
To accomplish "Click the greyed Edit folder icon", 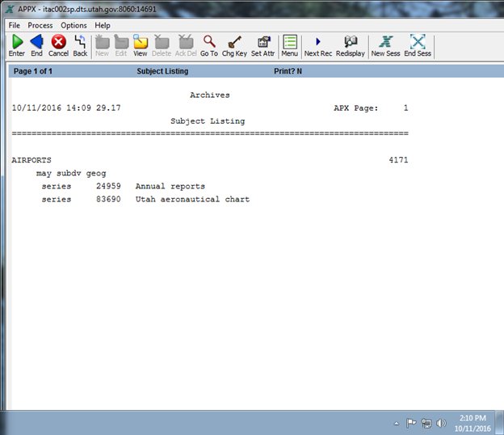I will [121, 42].
